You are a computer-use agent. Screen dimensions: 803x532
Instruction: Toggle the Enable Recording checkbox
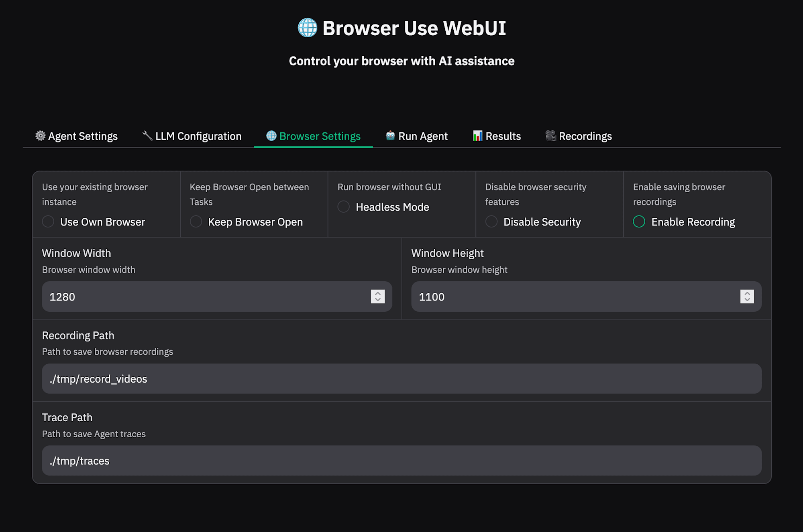point(639,221)
